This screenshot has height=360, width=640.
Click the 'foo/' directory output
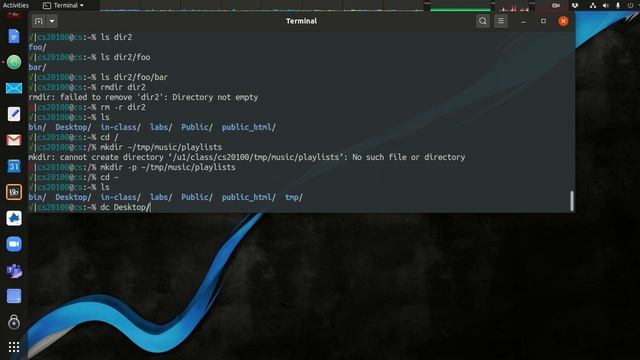[x=37, y=47]
